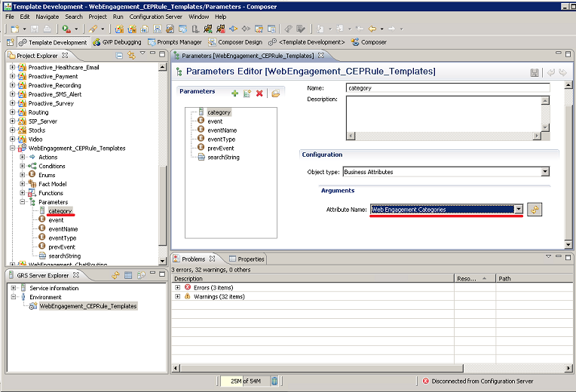This screenshot has height=392, width=576.
Task: Expand the Errors (3 items) node
Action: coord(177,287)
